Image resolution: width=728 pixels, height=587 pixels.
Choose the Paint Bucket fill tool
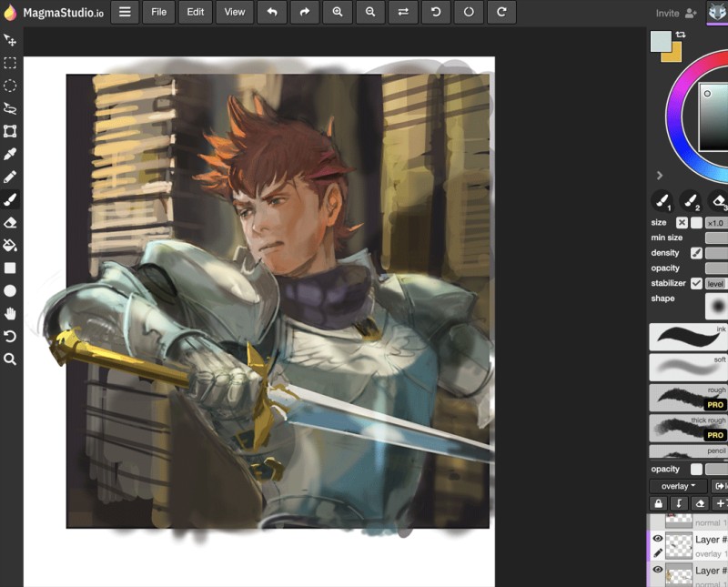tap(10, 246)
